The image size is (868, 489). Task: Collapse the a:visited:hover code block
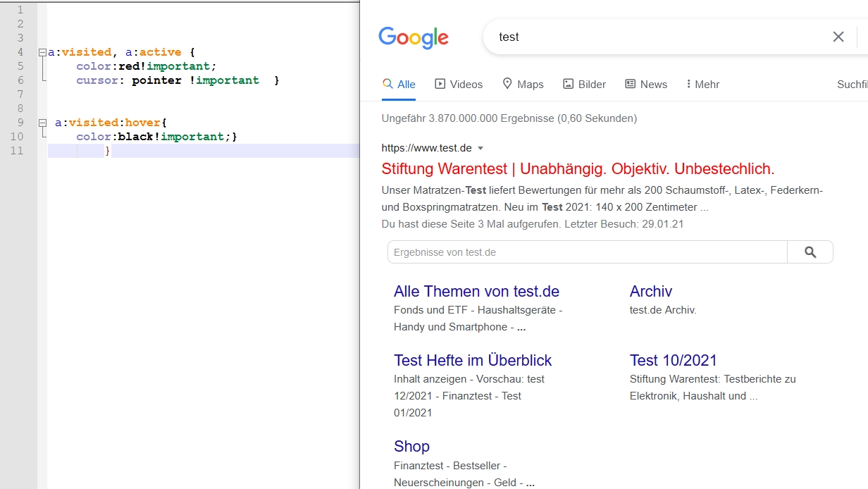point(43,123)
